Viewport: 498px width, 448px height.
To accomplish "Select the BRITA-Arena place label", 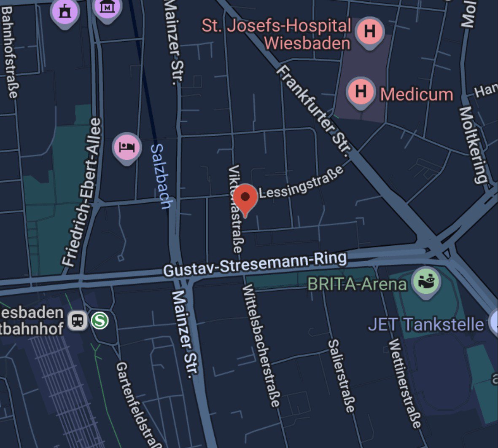I will (357, 284).
